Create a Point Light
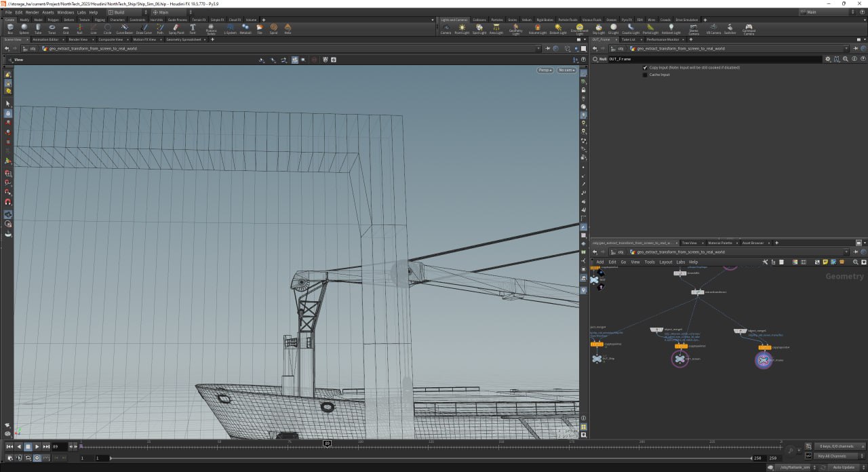 [x=462, y=29]
